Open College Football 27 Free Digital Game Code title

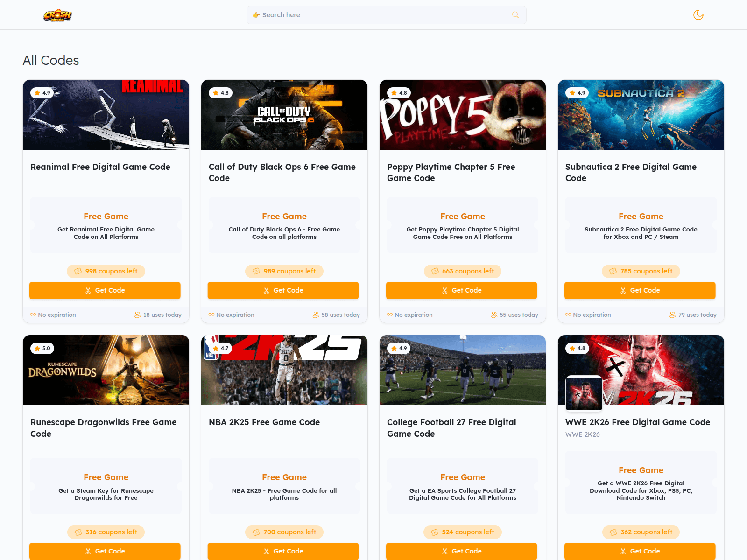point(452,428)
